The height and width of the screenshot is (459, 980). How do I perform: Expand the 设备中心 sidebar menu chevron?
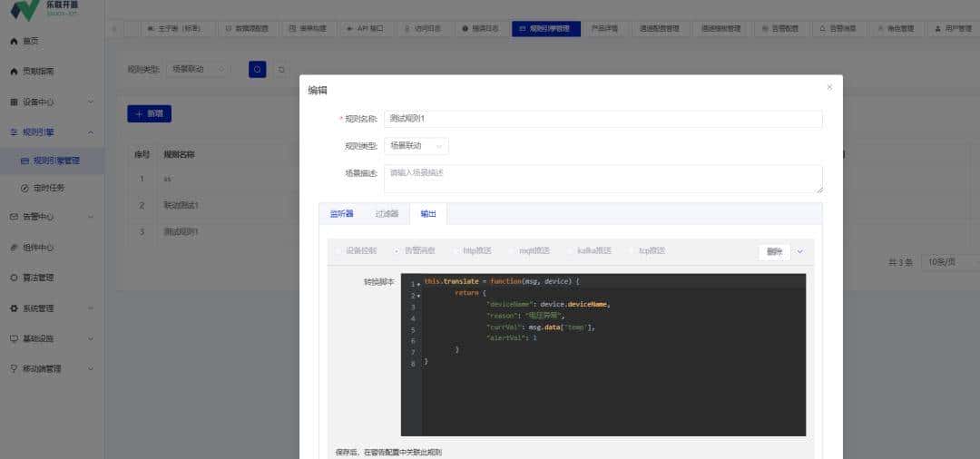coord(90,102)
